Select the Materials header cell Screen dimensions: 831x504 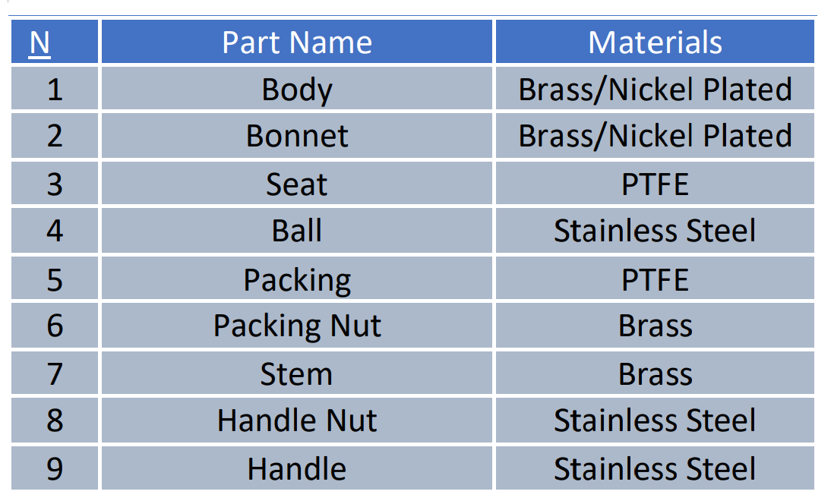[x=655, y=43]
